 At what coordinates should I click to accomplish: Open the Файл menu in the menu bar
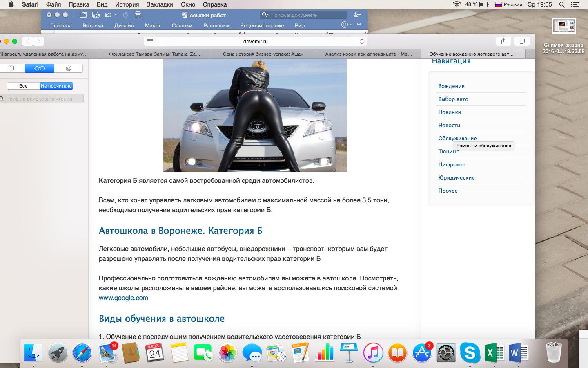53,4
